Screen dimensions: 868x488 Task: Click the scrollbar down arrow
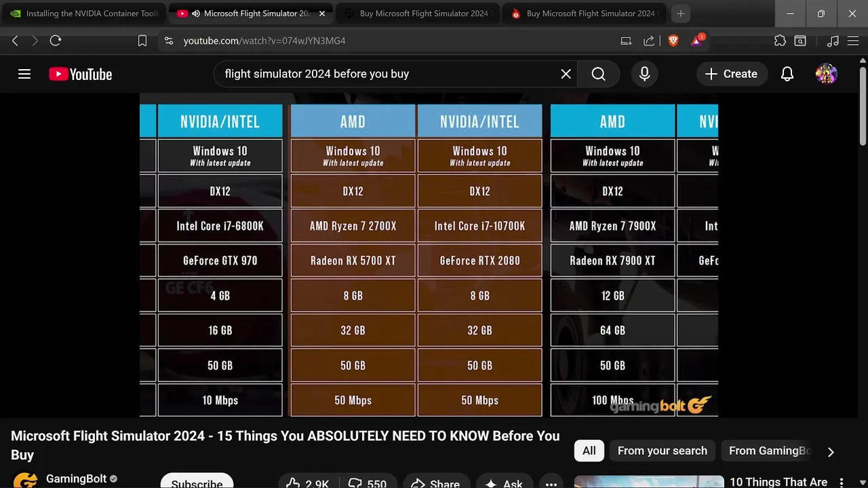click(x=863, y=483)
